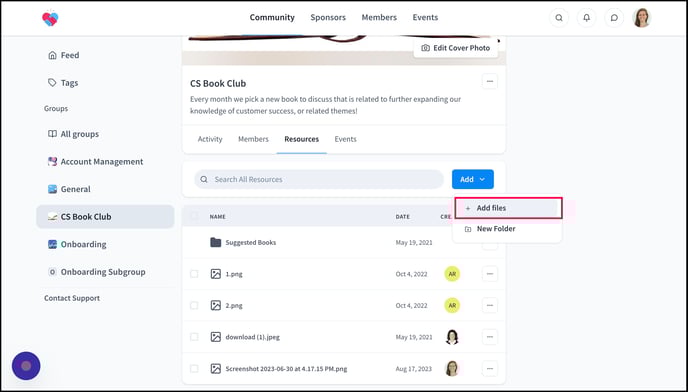Open notifications bell icon
The width and height of the screenshot is (688, 392).
587,18
